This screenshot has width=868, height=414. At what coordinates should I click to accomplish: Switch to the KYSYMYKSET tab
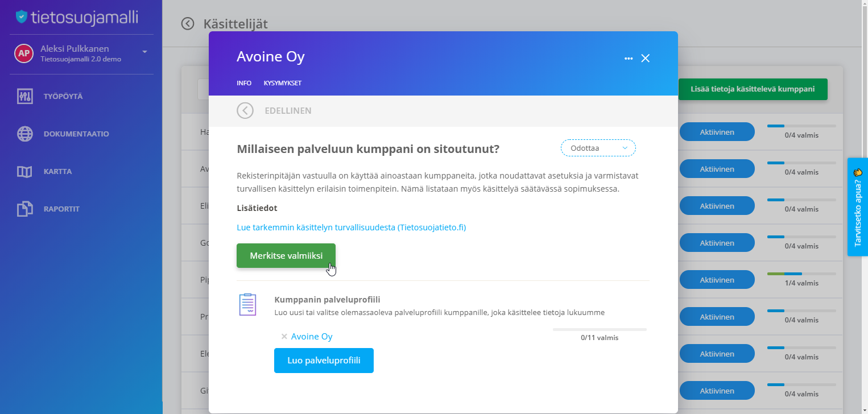point(283,83)
